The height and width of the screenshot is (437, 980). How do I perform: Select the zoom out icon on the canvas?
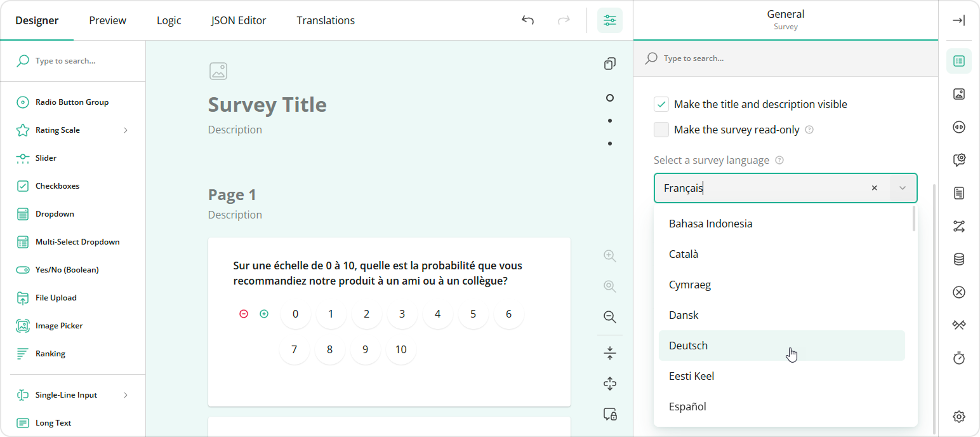pyautogui.click(x=609, y=316)
